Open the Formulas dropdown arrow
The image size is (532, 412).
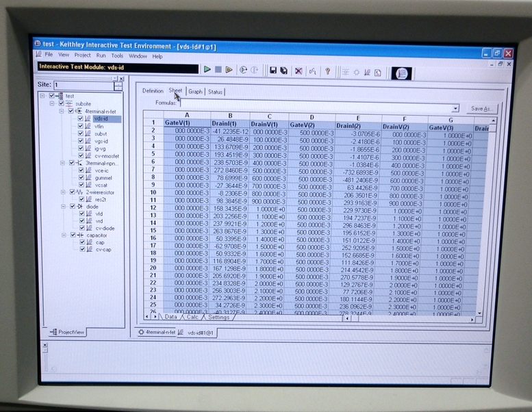point(455,109)
